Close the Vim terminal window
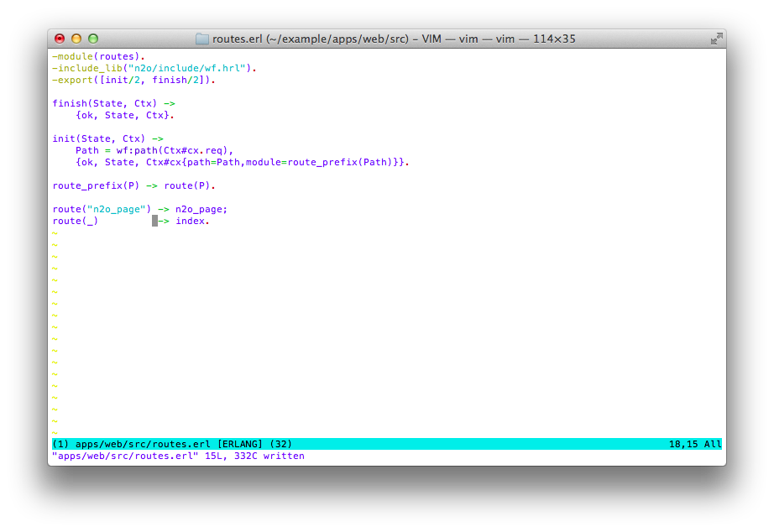This screenshot has height=532, width=774. point(60,39)
